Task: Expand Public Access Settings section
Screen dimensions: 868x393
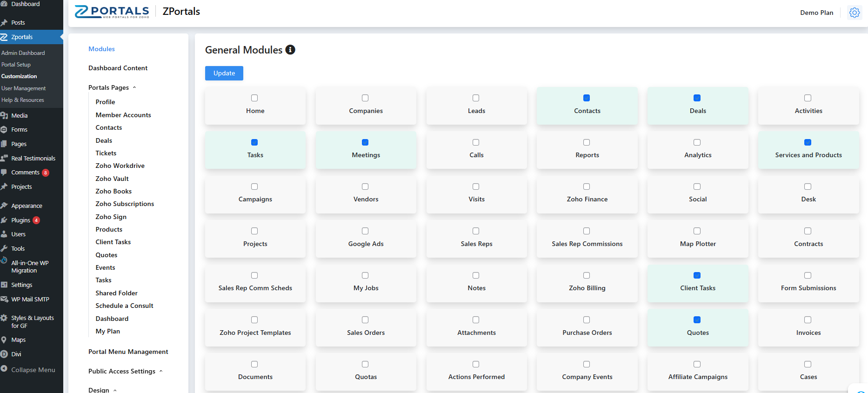Action: [161, 371]
